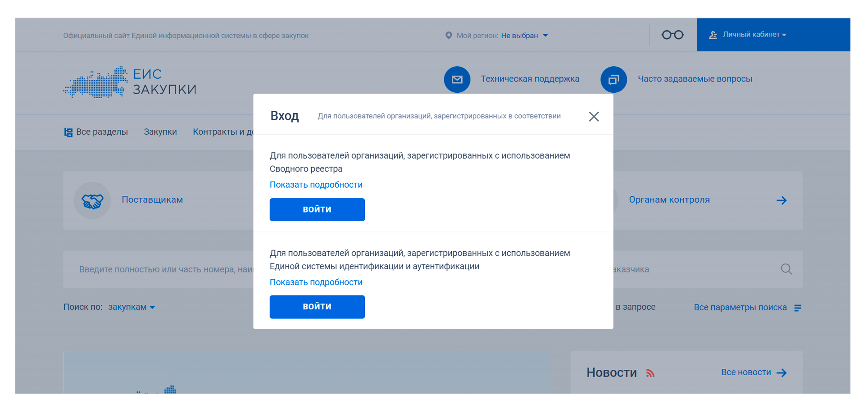Click ВОЙТИ under Сводного реестра section
The width and height of the screenshot is (868, 413).
click(x=317, y=209)
